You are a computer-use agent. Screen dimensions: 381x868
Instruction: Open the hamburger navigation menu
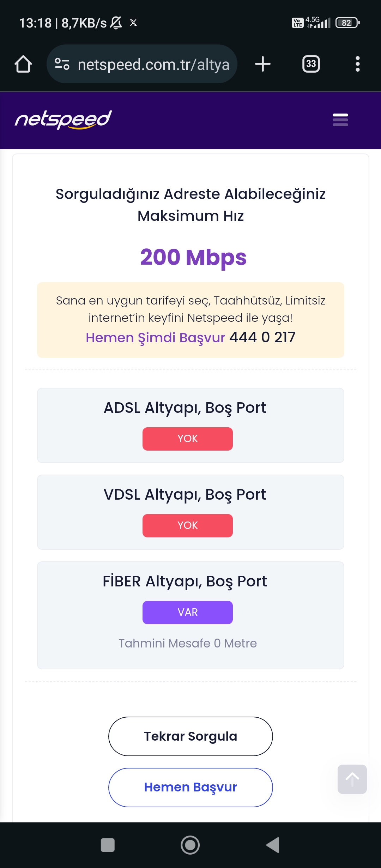coord(340,120)
